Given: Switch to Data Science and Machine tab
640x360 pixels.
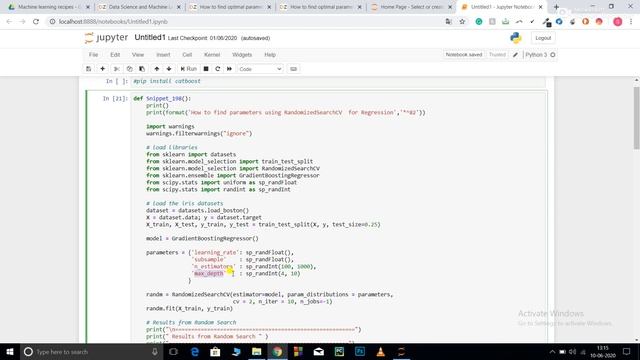Looking at the screenshot, I should point(139,7).
